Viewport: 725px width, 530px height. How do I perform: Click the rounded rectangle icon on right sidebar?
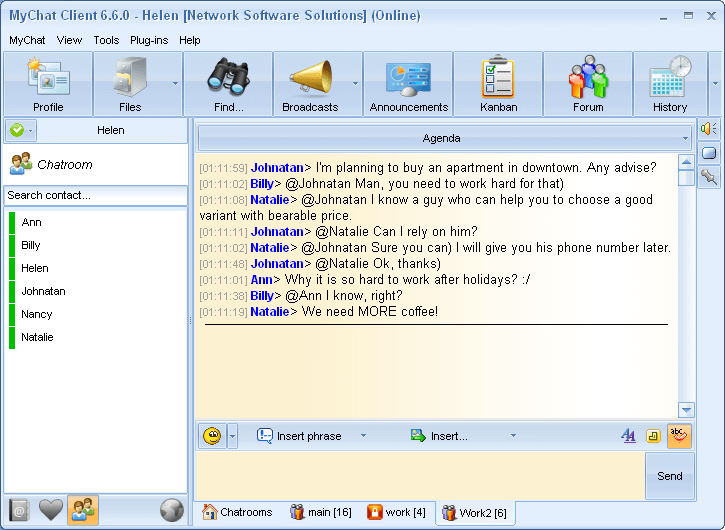point(708,153)
